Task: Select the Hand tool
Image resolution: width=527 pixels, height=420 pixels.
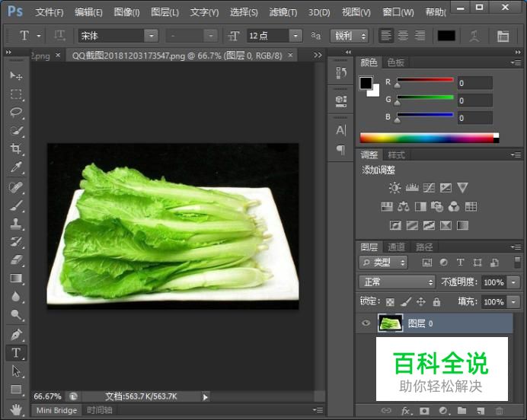Action: [16, 409]
